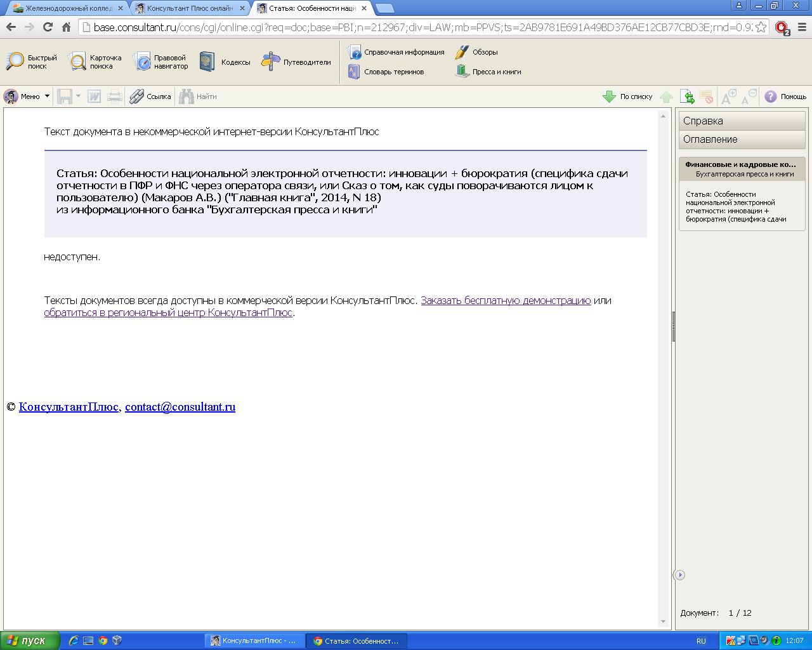The height and width of the screenshot is (650, 812).
Task: Click Ссылка link tool
Action: [150, 96]
